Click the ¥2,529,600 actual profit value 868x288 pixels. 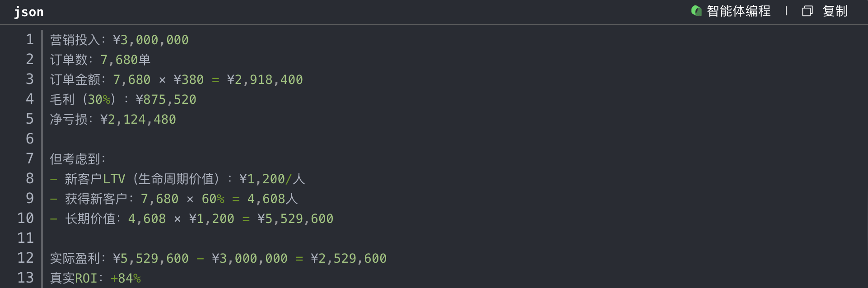pos(349,259)
